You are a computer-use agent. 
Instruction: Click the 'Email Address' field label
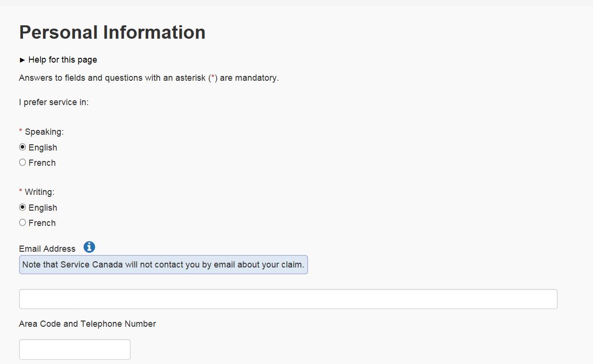[x=47, y=249]
